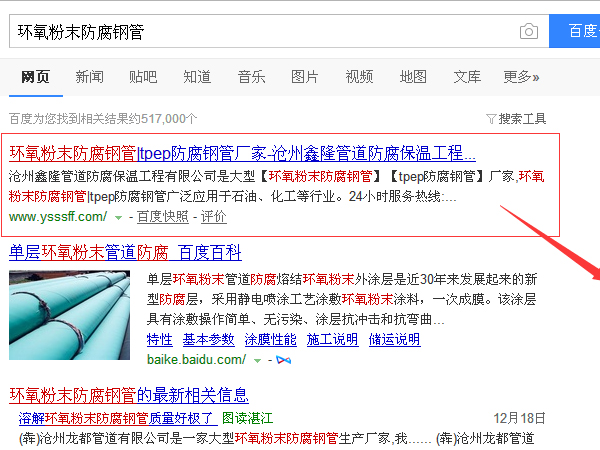Expand dropdown arrow beside www.ysssff.com

(x=118, y=217)
